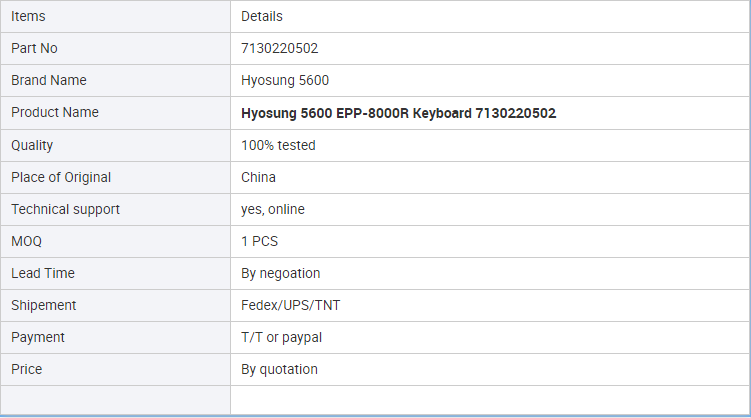This screenshot has height=418, width=751.
Task: Click the 'Brand Name' label cell
Action: 49,80
